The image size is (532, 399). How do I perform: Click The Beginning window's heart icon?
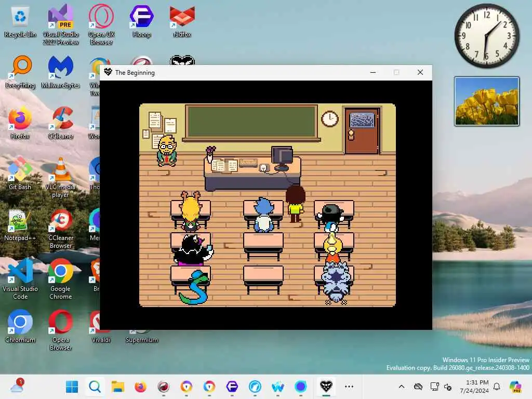point(108,72)
